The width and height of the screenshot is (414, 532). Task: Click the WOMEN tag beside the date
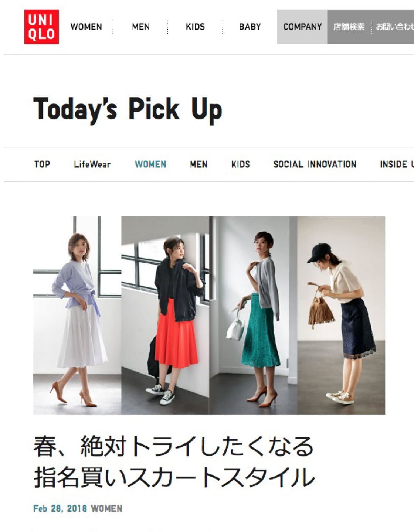[x=106, y=509]
